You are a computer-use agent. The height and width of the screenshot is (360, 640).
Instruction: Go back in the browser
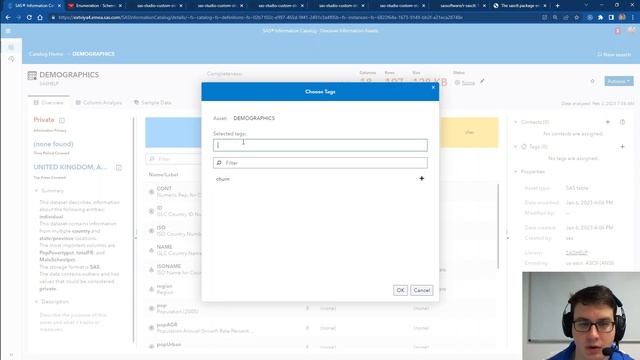(8, 18)
